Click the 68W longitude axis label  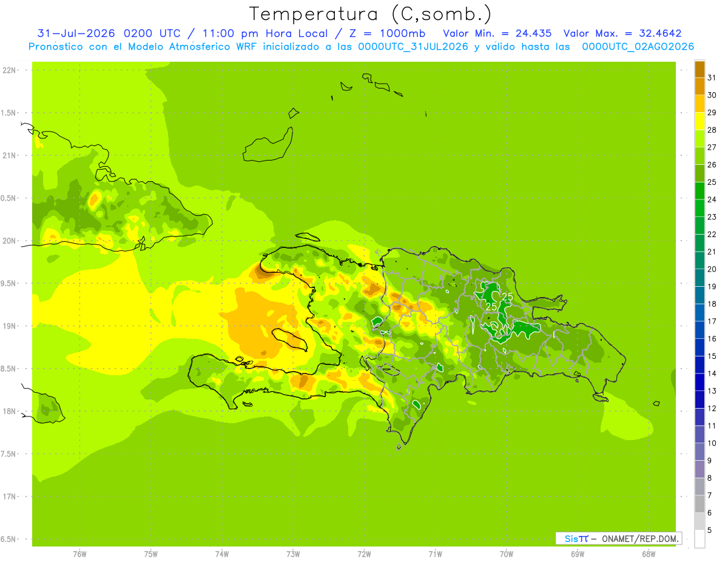(x=649, y=554)
